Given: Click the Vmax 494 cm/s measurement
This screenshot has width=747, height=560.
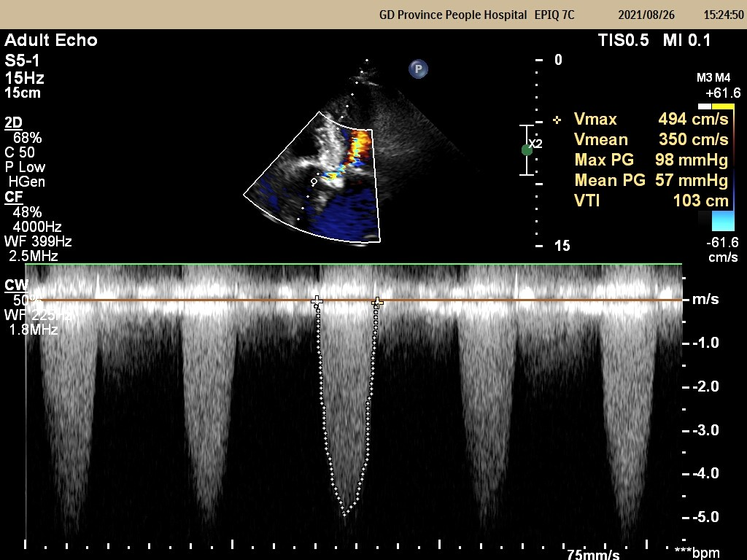Looking at the screenshot, I should [692, 120].
